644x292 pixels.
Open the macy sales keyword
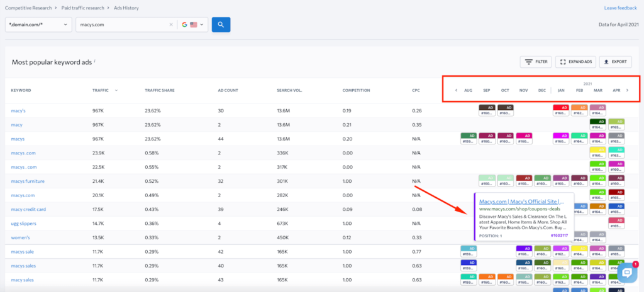point(22,279)
